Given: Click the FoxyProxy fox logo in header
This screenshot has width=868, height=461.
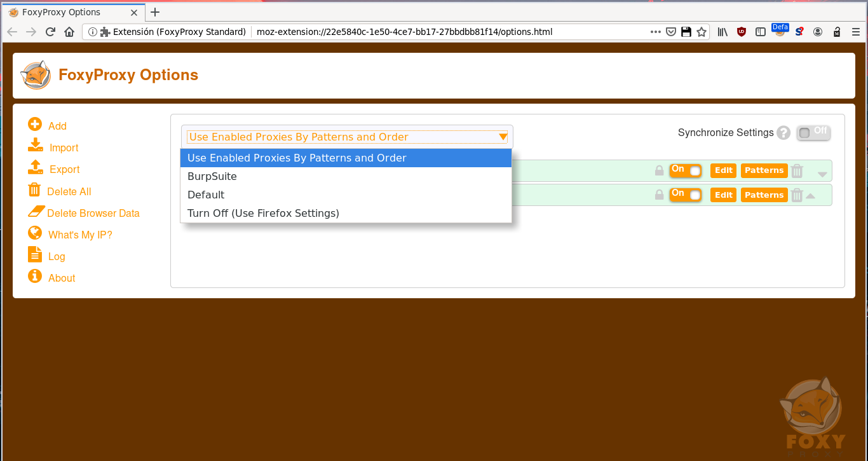Looking at the screenshot, I should click(36, 75).
